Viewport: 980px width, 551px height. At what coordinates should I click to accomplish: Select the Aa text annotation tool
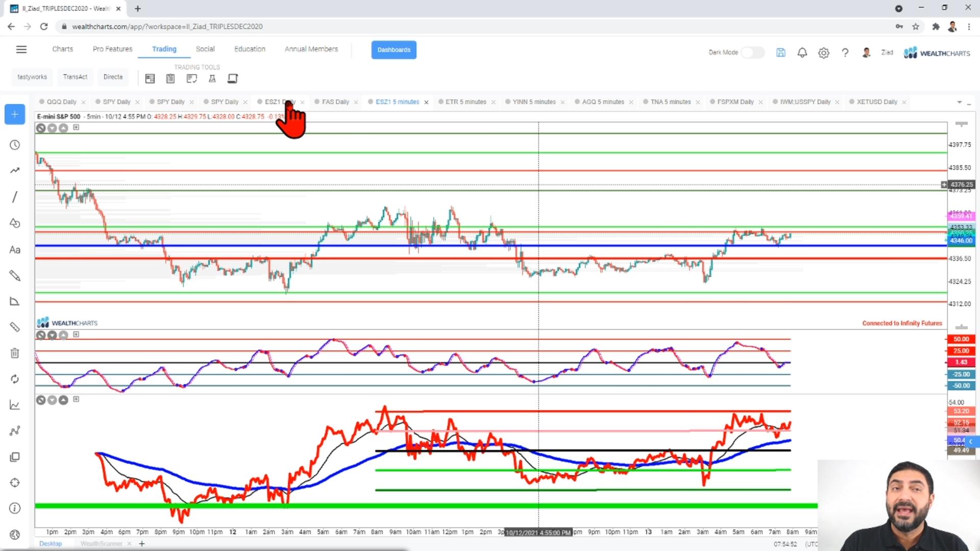pyautogui.click(x=15, y=249)
